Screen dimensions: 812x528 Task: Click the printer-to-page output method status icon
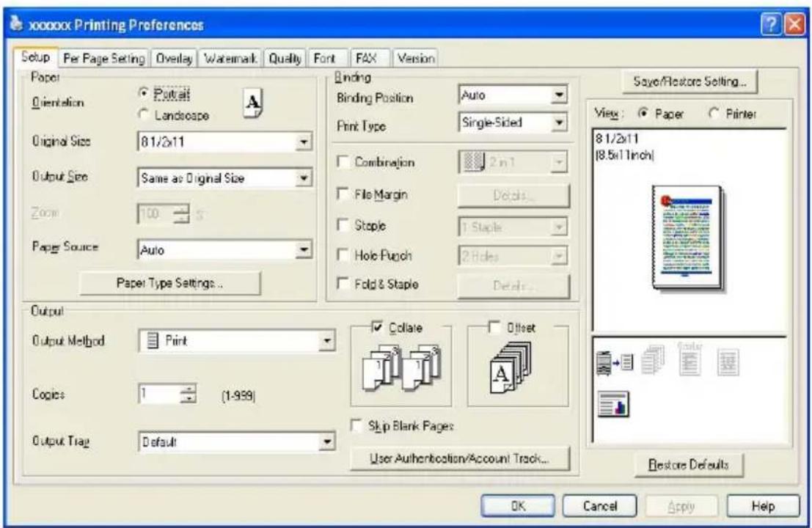tap(615, 362)
